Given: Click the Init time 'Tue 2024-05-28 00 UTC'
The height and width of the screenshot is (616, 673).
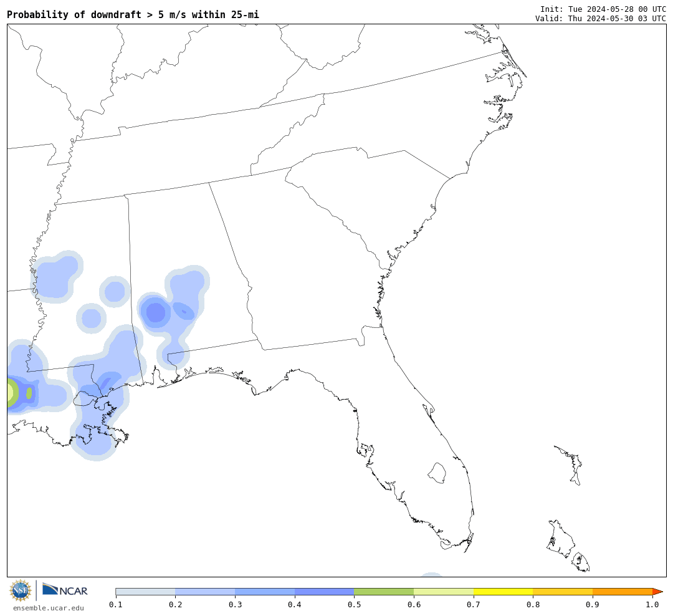Looking at the screenshot, I should 617,9.
